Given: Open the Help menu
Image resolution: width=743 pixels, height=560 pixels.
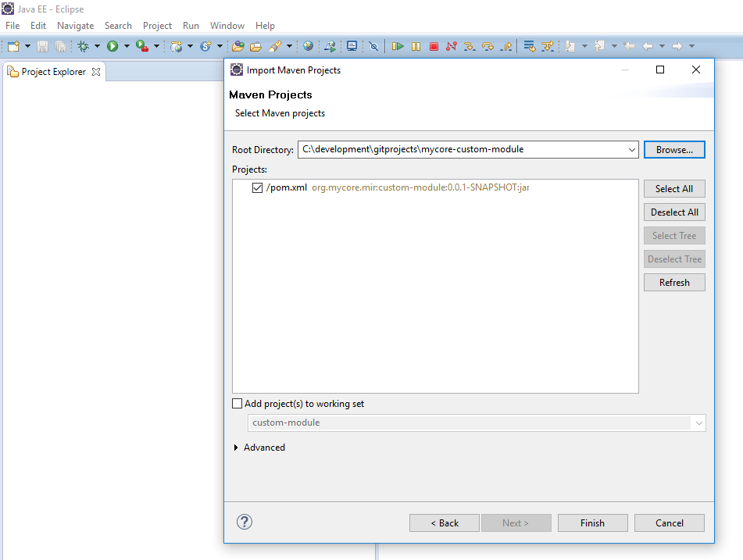Looking at the screenshot, I should [265, 26].
